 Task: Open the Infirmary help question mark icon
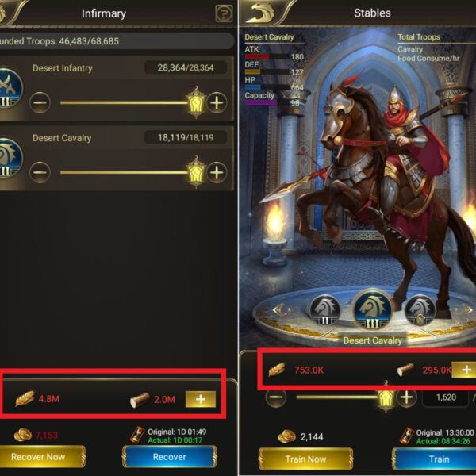coord(224,13)
